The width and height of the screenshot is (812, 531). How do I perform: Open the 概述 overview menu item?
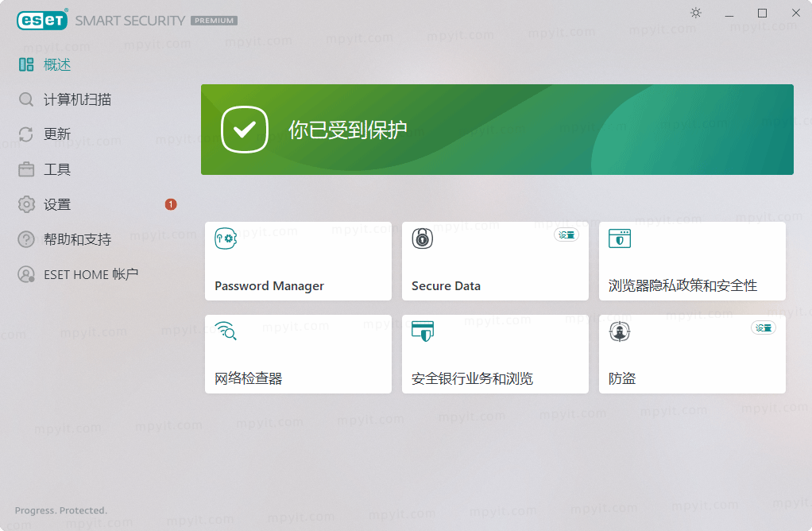[x=57, y=64]
